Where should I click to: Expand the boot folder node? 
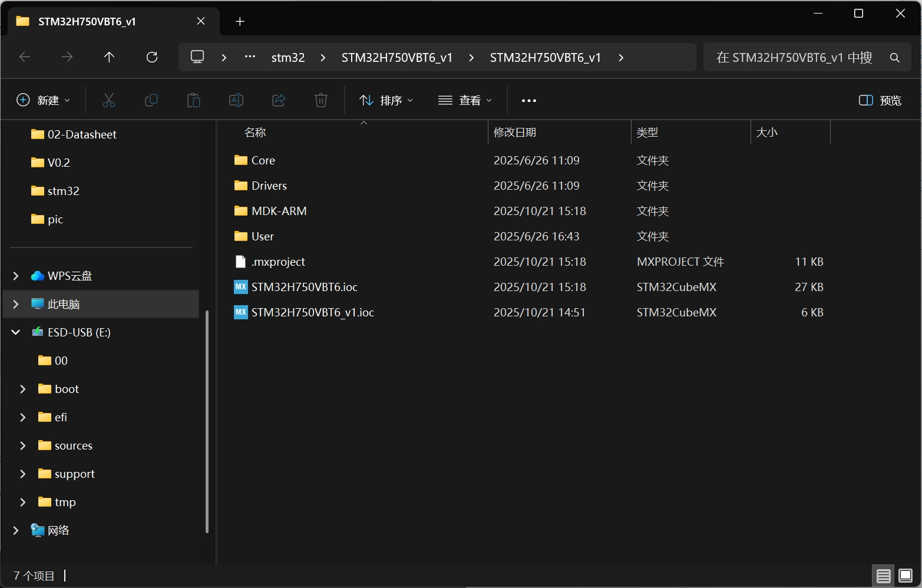23,389
